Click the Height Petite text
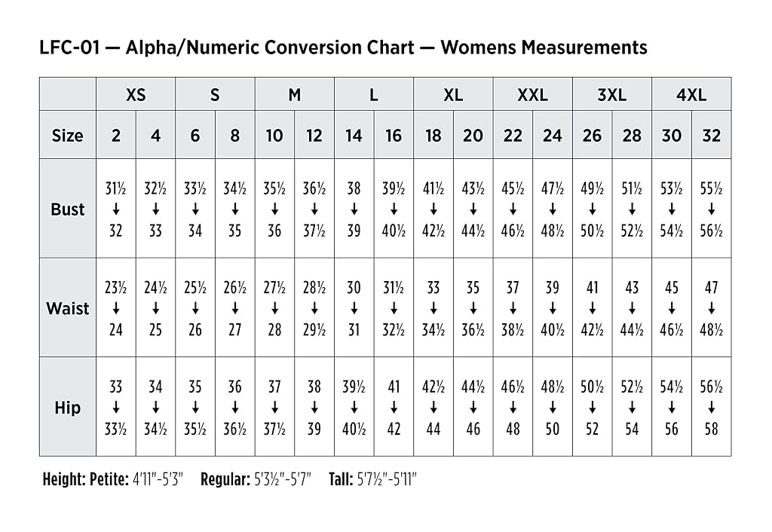Image resolution: width=772 pixels, height=532 pixels. tap(113, 478)
